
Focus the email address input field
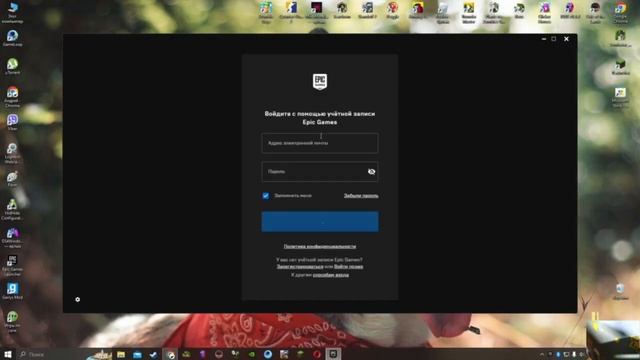(x=320, y=143)
